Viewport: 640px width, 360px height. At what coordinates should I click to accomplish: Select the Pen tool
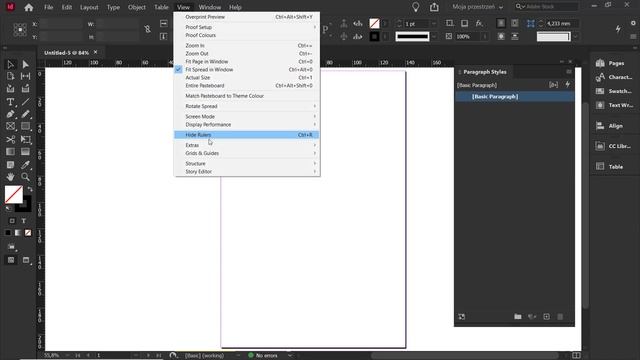[11, 114]
